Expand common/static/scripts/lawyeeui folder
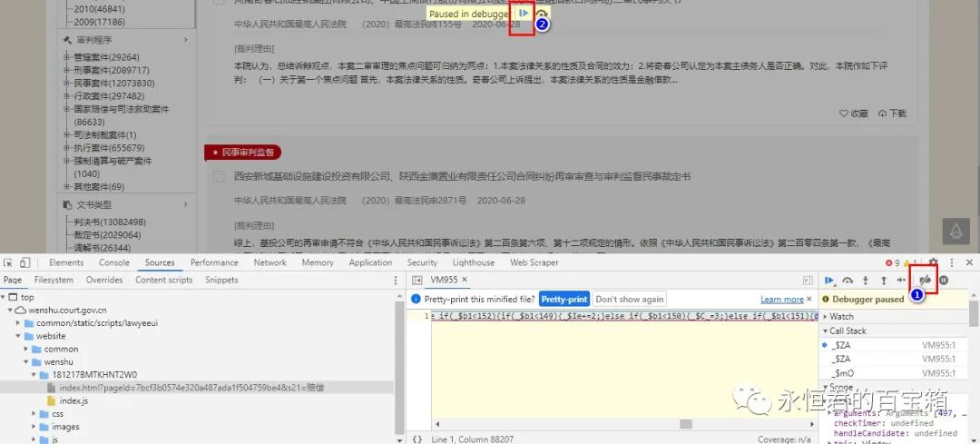Image resolution: width=980 pixels, height=444 pixels. coord(19,323)
